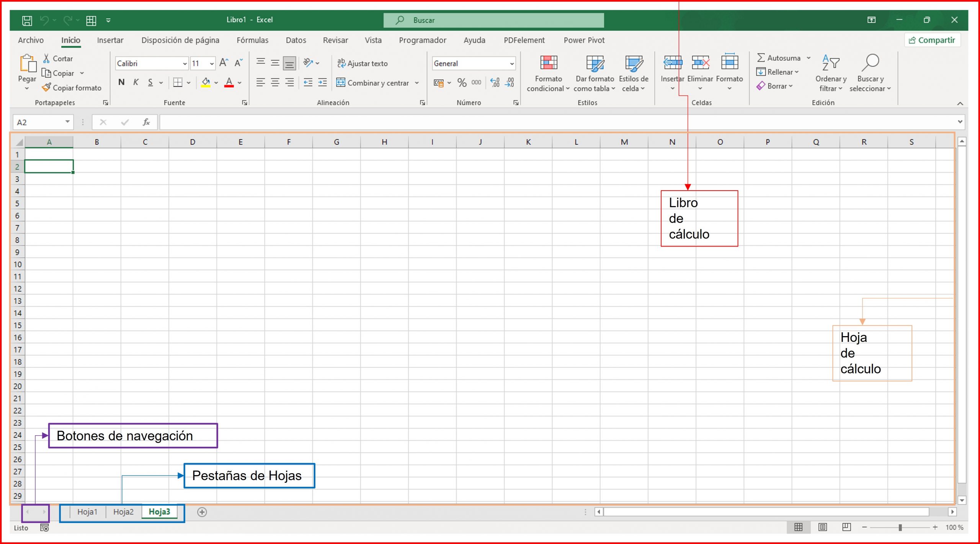Select the Ajustar texto icon
The width and height of the screenshot is (980, 544).
click(x=342, y=63)
